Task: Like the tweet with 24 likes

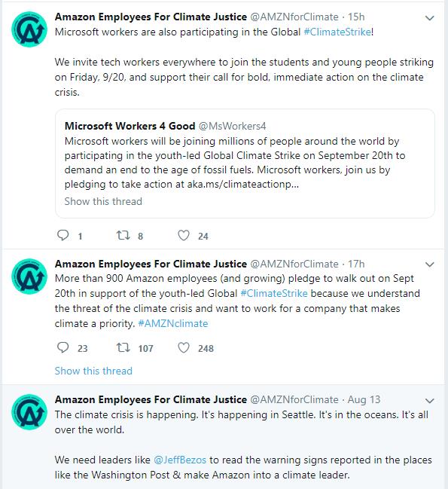Action: (184, 235)
